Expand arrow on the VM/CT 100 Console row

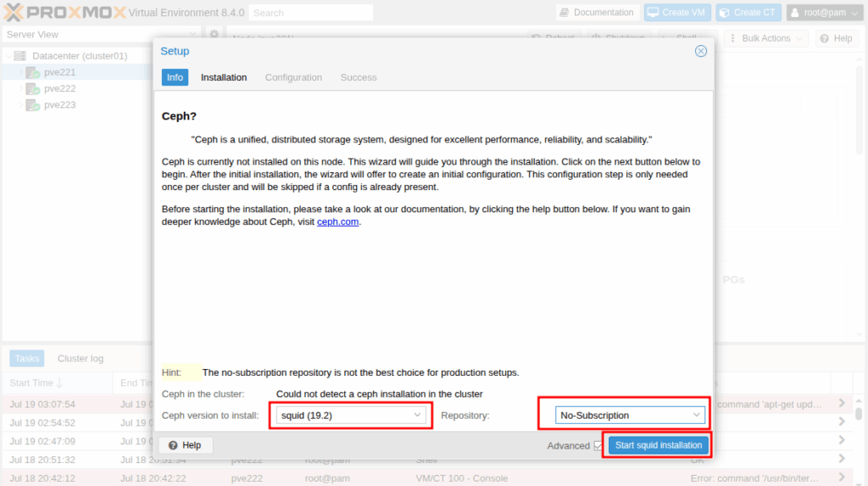[842, 478]
